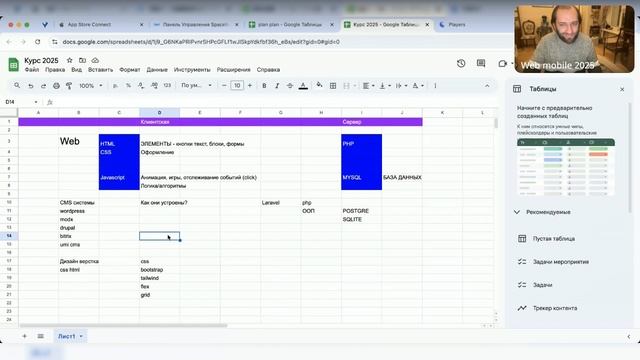
Task: Format as percent
Action: tap(128, 86)
